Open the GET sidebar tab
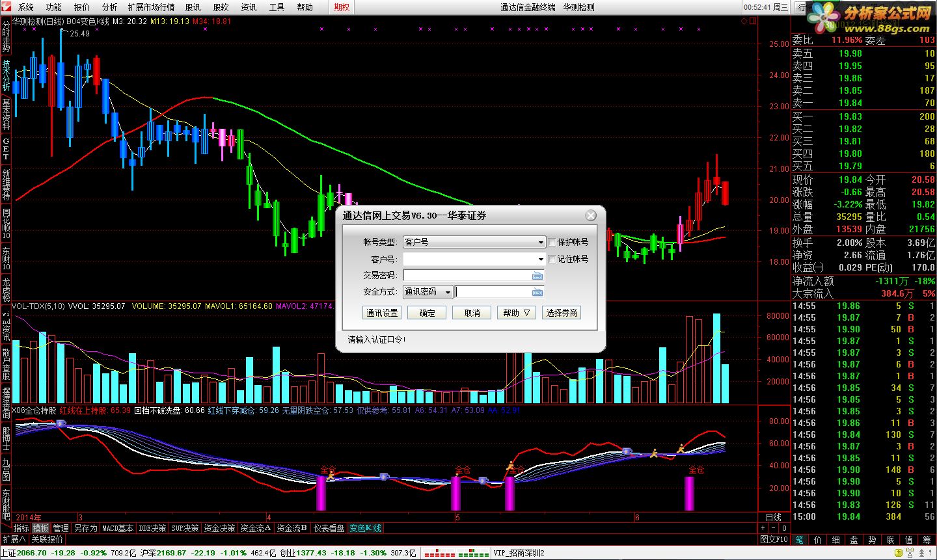 [x=6, y=148]
